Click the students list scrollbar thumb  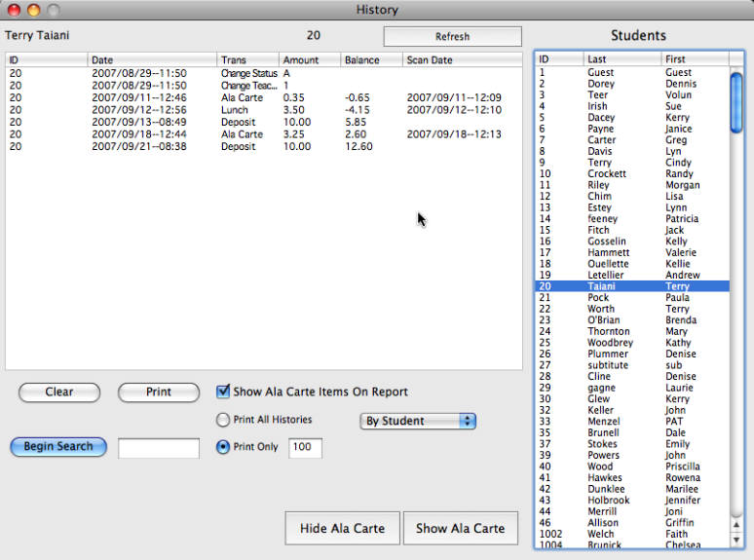(736, 102)
